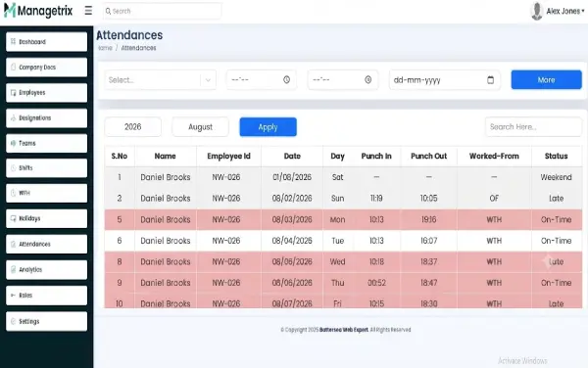
Task: Sort by Punch Out column header
Action: coord(428,157)
